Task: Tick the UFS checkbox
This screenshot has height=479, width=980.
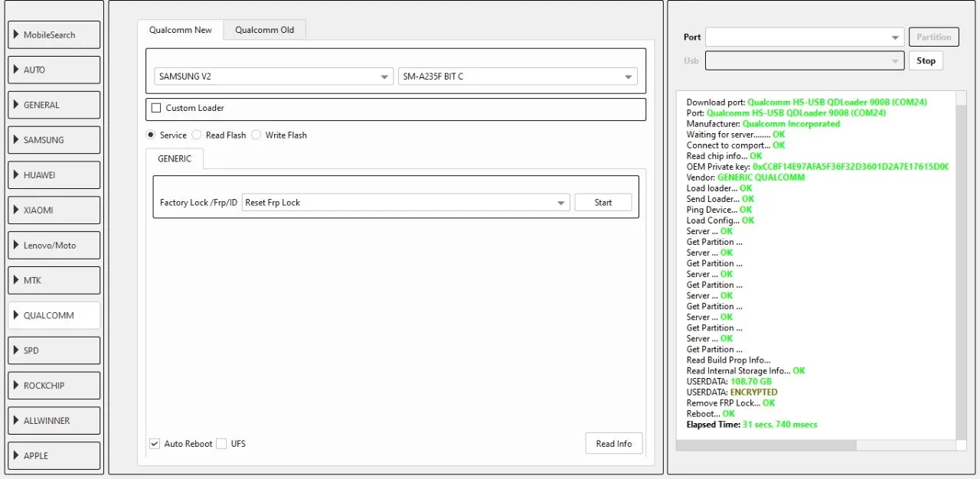Action: coord(221,444)
